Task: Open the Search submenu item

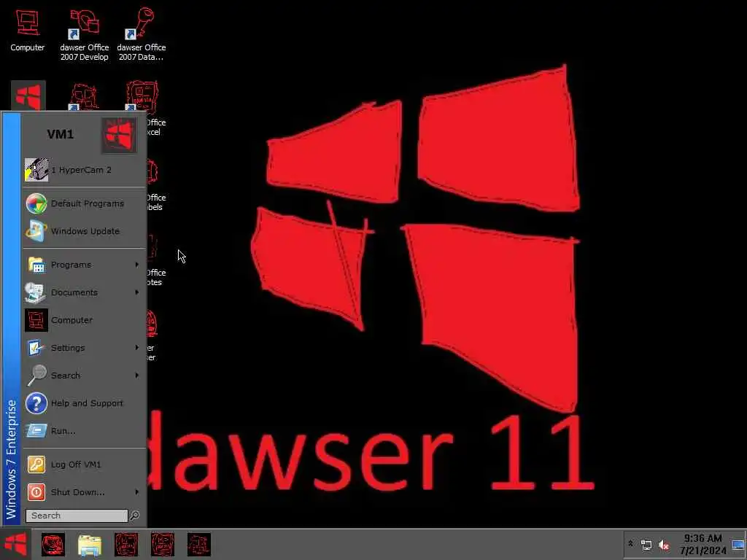Action: (84, 376)
